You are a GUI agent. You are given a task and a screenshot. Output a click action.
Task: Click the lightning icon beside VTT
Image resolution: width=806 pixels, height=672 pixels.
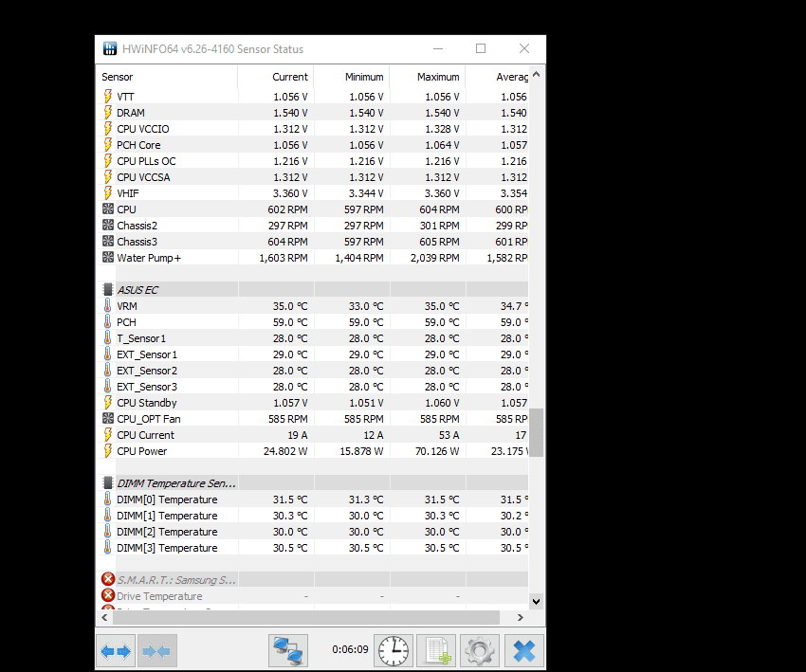[x=108, y=96]
